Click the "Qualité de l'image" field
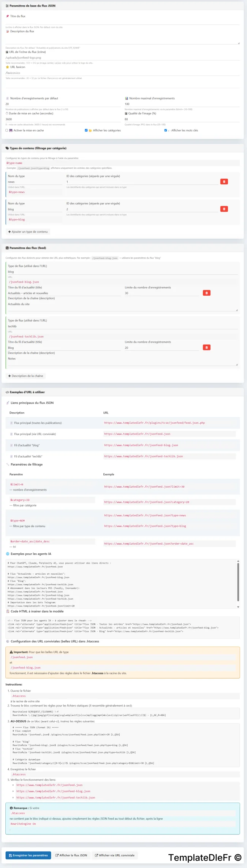The image size is (247, 868). (x=182, y=119)
